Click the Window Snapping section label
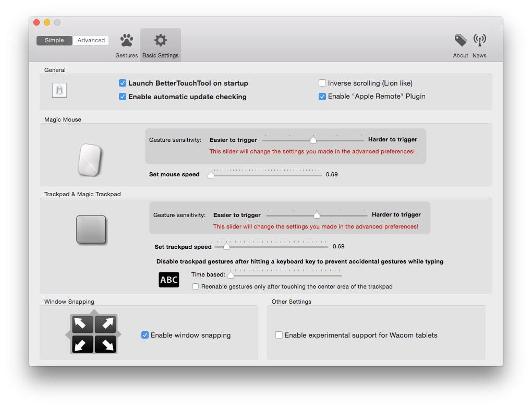This screenshot has height=408, width=532. pyautogui.click(x=69, y=302)
